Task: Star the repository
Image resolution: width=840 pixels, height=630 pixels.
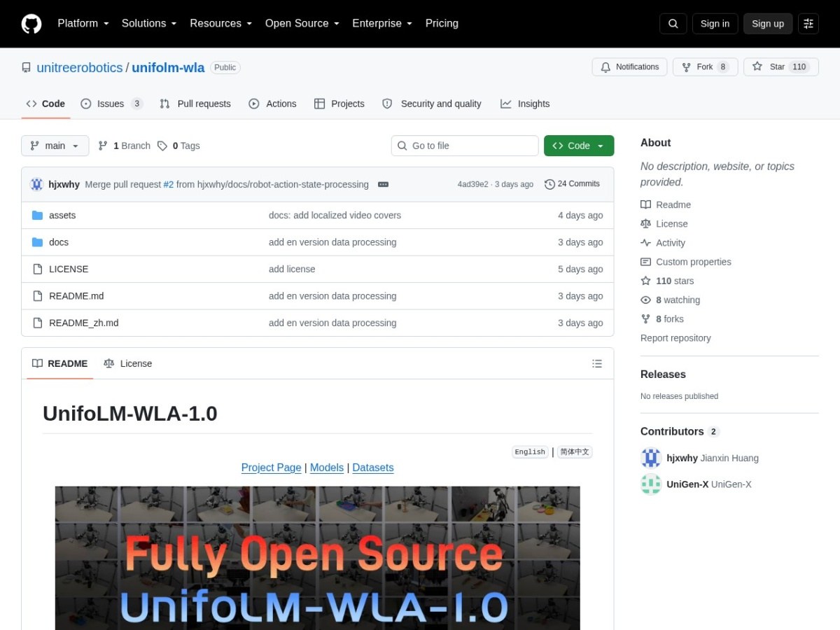Action: (780, 67)
